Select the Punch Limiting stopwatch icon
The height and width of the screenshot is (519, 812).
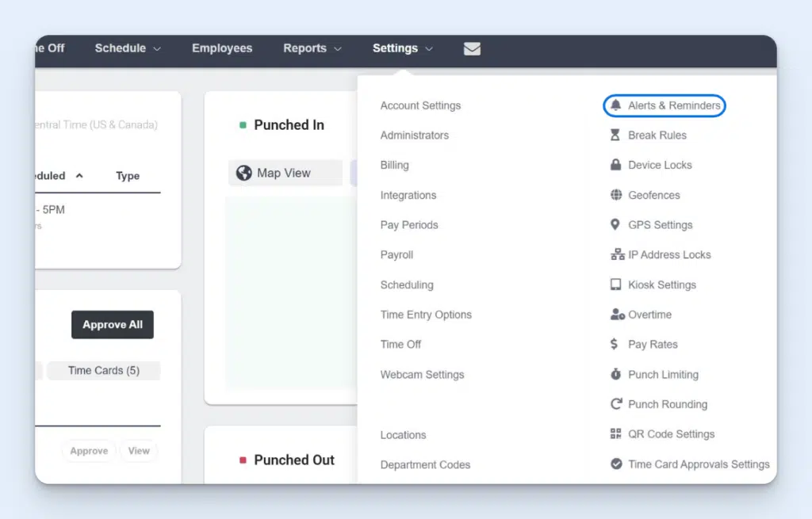(x=615, y=374)
